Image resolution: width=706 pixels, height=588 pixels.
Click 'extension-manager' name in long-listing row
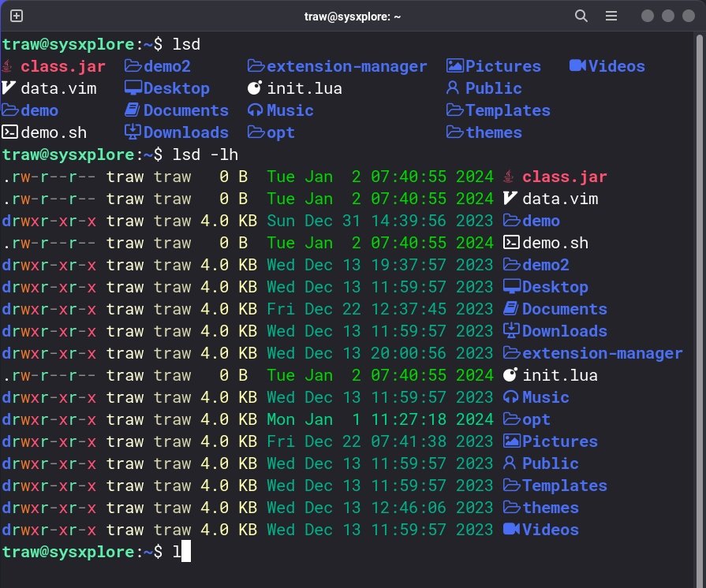point(602,352)
